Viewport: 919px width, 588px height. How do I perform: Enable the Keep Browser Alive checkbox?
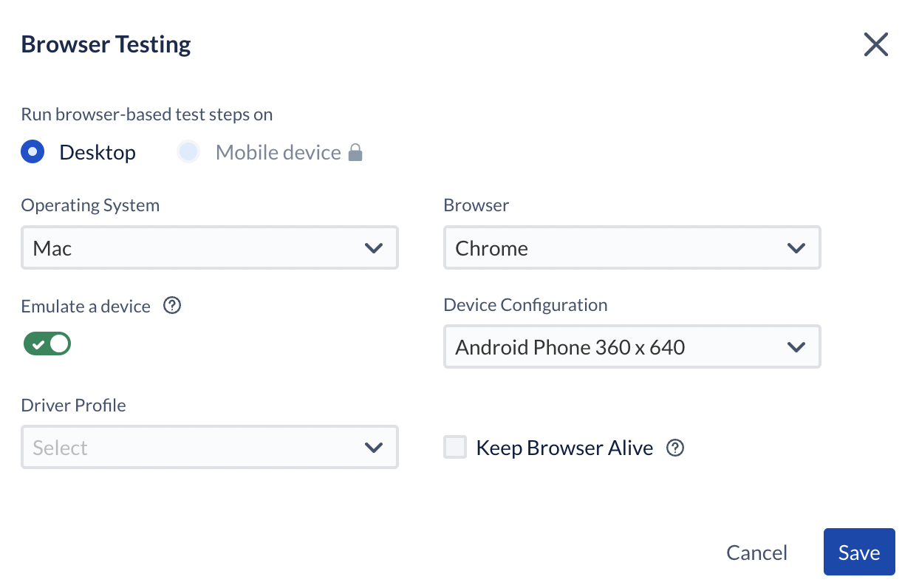point(455,447)
